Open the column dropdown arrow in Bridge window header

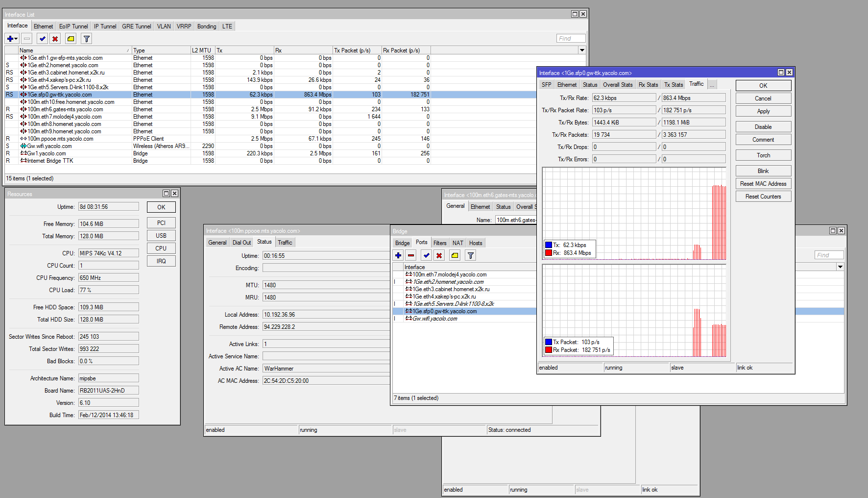840,267
